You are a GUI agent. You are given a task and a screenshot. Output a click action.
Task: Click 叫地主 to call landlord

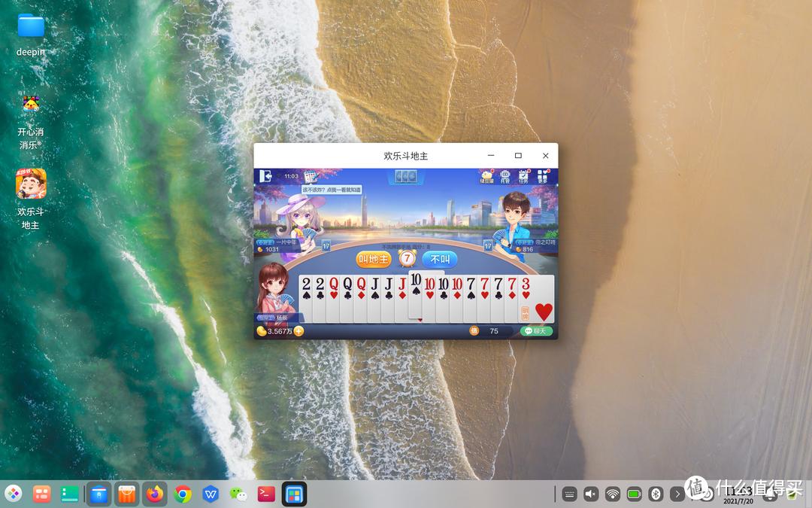tap(372, 258)
